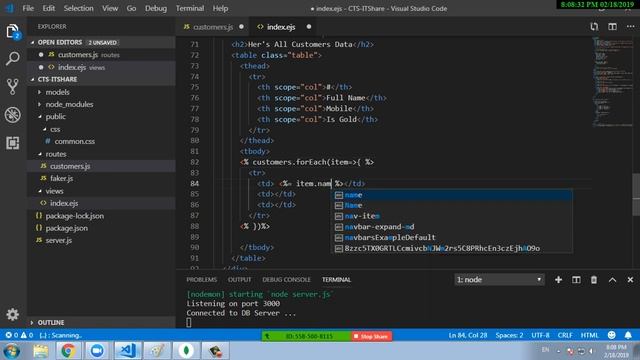Open the Explorer view in activity bar

coord(13,31)
